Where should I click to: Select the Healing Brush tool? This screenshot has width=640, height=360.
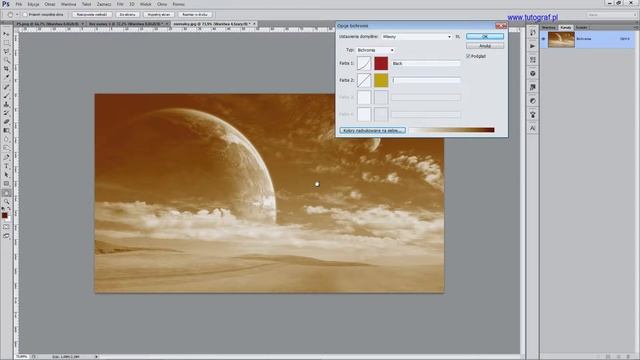tap(6, 87)
